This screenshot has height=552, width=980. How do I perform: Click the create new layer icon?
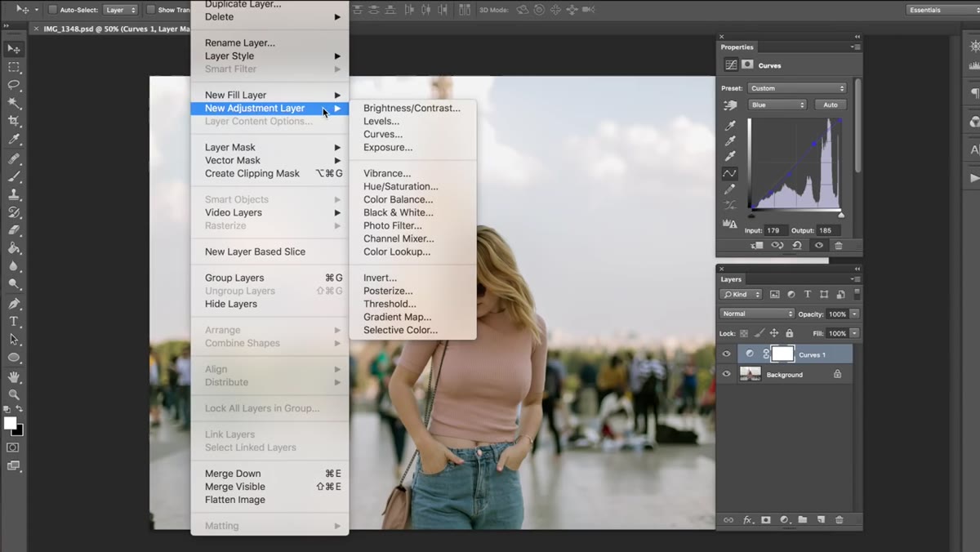tap(821, 519)
